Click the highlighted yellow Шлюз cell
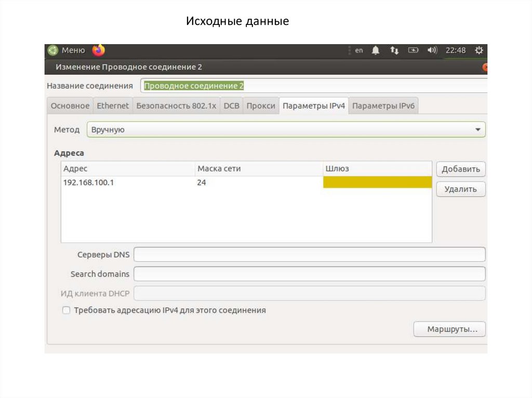Viewport: 532px width, 398px height. coord(377,183)
